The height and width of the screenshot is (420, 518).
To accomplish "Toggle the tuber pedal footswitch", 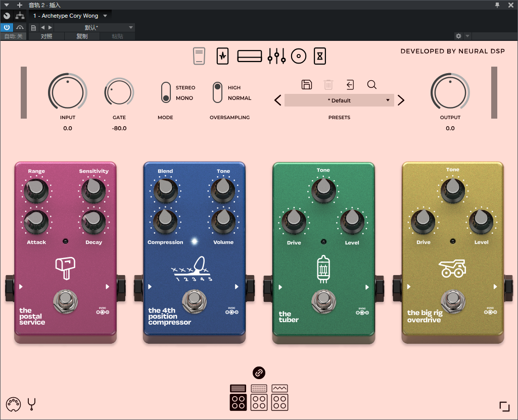I will click(x=324, y=301).
